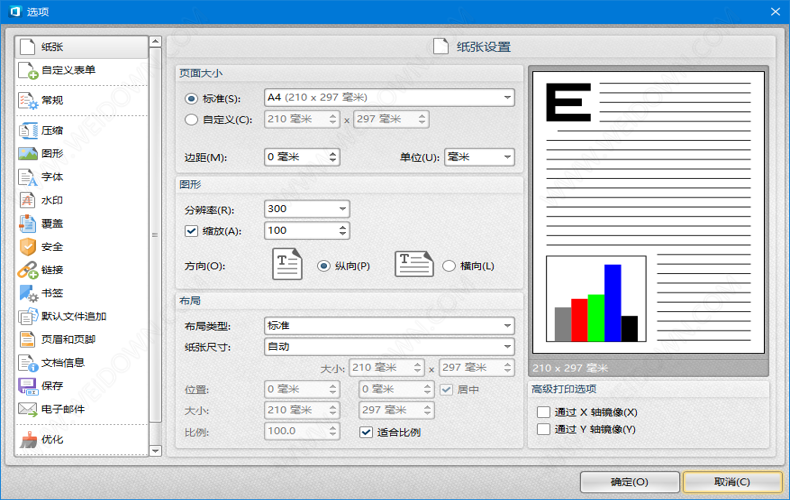Viewport: 790px width, 500px height.
Task: Open the 图形 graphics icon in sidebar
Action: click(28, 153)
